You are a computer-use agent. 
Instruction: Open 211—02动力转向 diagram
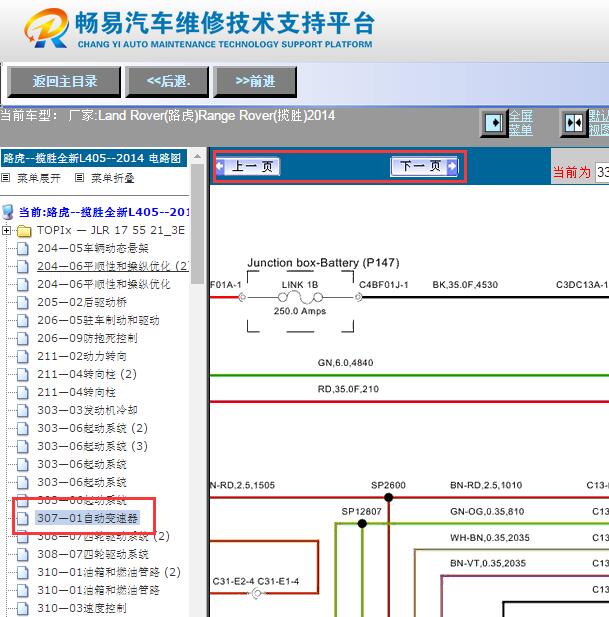[x=82, y=356]
